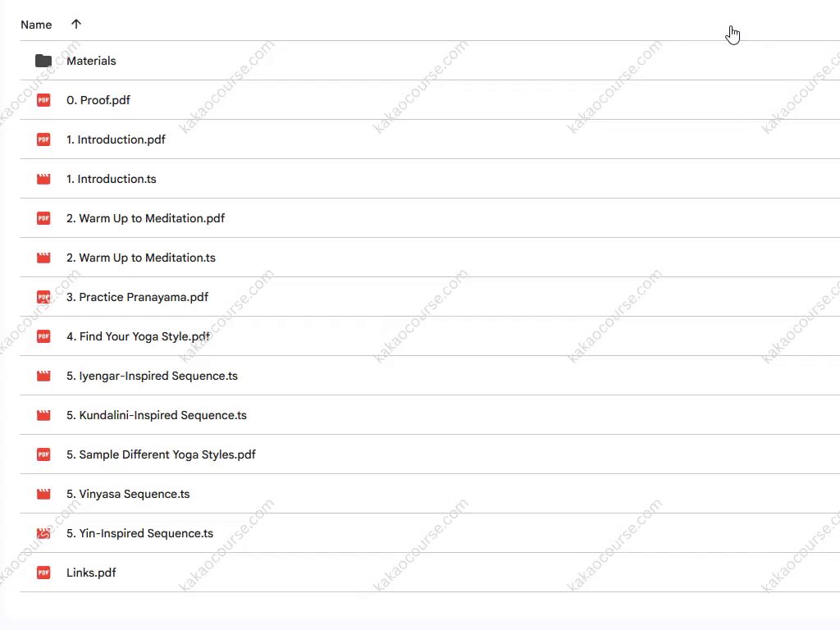Click video icon of Warm Up to Meditation.ts
Viewport: 840px width, 630px height.
(43, 258)
